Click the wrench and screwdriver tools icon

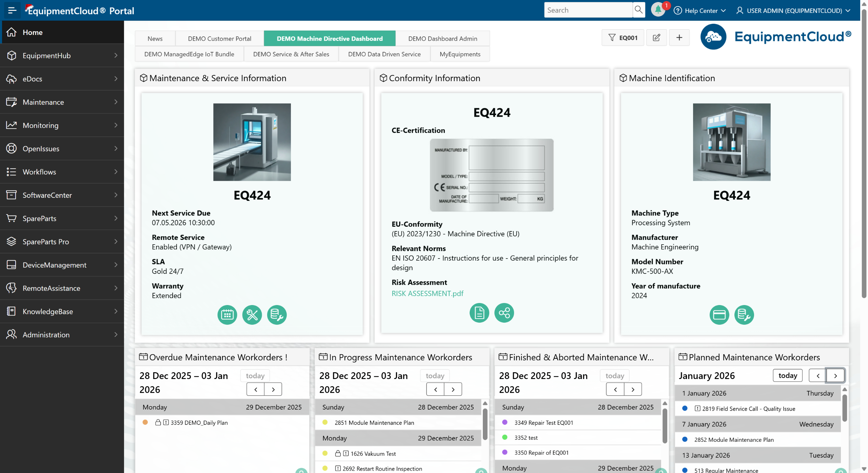pos(252,315)
